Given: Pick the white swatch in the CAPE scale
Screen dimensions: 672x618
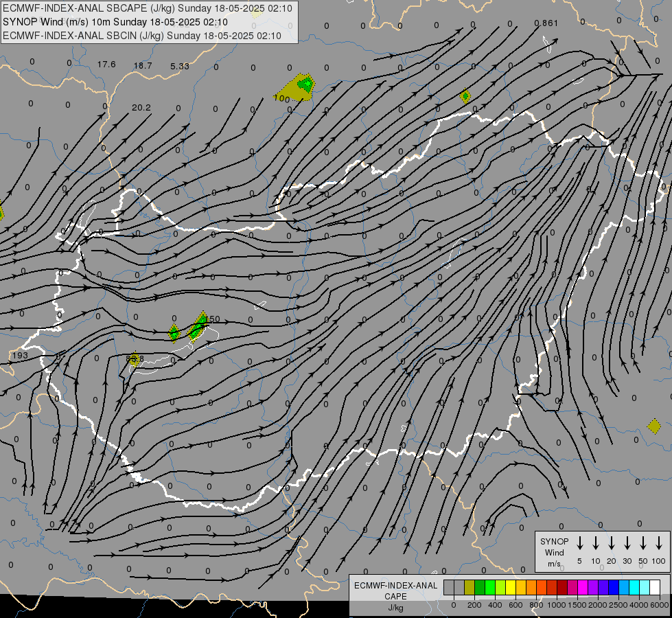Looking at the screenshot, I should [x=654, y=587].
